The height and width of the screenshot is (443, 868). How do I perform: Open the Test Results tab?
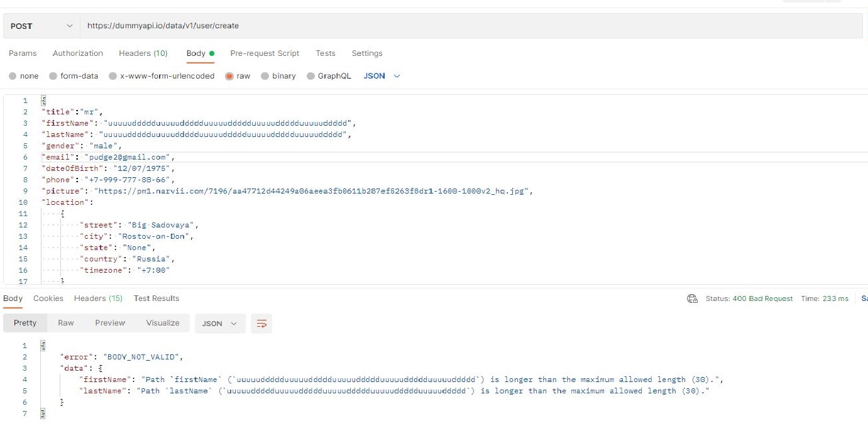click(x=156, y=298)
